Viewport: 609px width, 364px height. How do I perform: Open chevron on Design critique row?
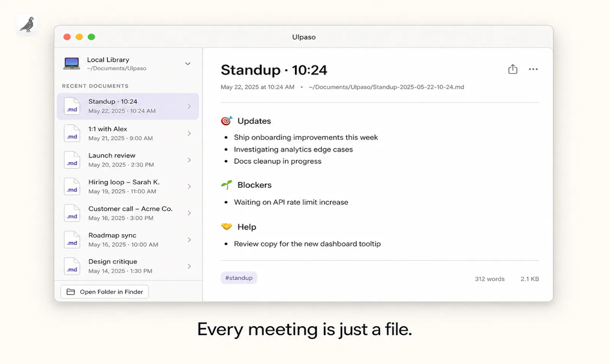coord(189,266)
